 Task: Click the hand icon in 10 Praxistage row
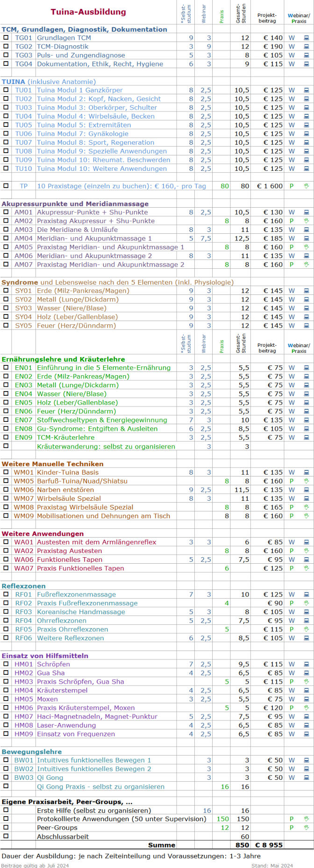point(307,186)
